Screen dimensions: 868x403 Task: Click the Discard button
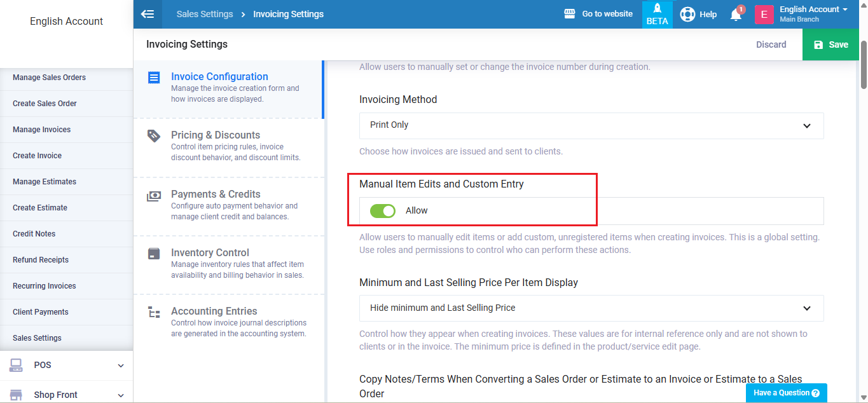[x=771, y=44]
